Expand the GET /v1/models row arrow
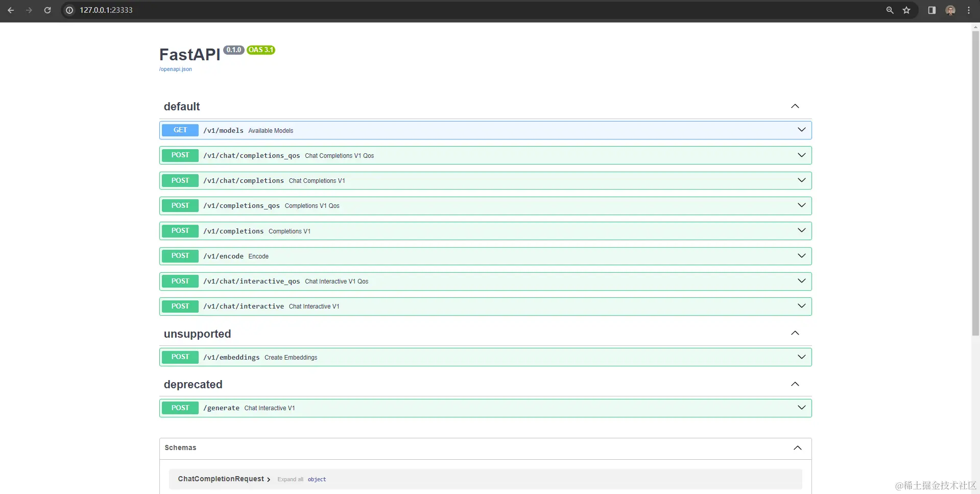The width and height of the screenshot is (980, 494). (x=802, y=130)
